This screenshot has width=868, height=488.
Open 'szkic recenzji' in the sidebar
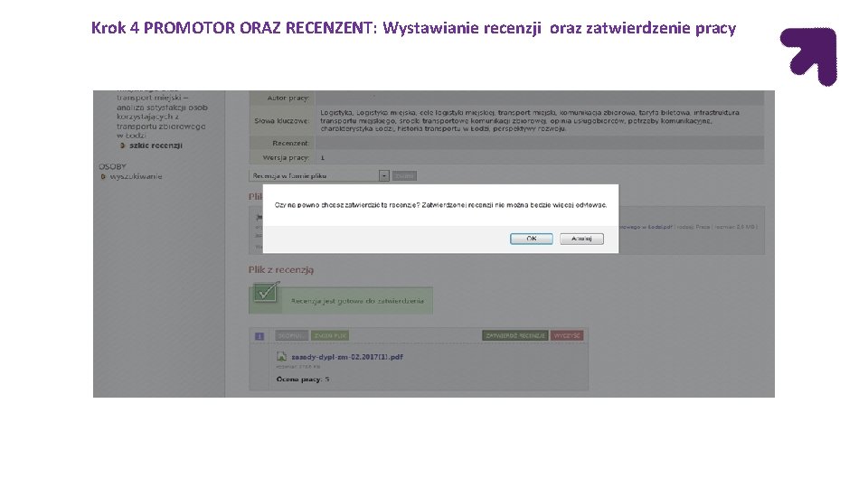(x=156, y=145)
